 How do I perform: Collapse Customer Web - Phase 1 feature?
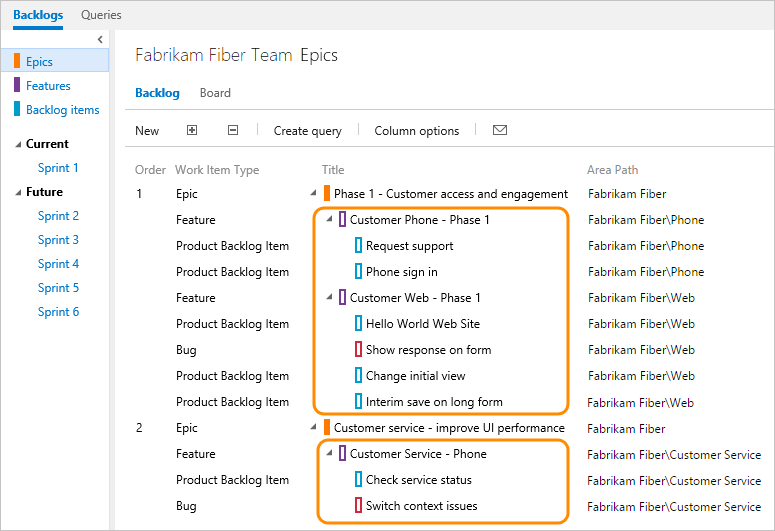pyautogui.click(x=329, y=297)
